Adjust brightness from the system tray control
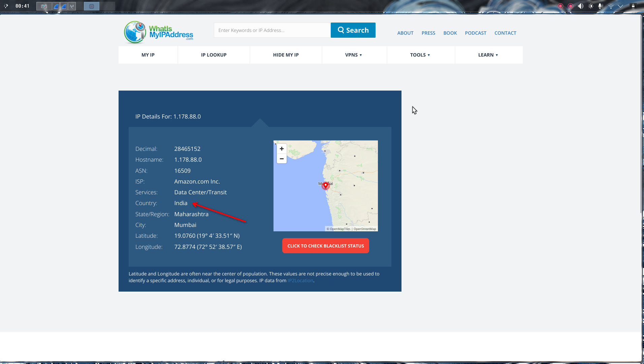 point(590,5)
